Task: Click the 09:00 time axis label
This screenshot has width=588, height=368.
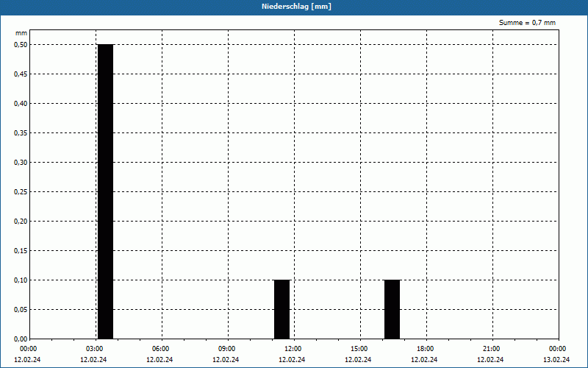Action: (x=229, y=349)
